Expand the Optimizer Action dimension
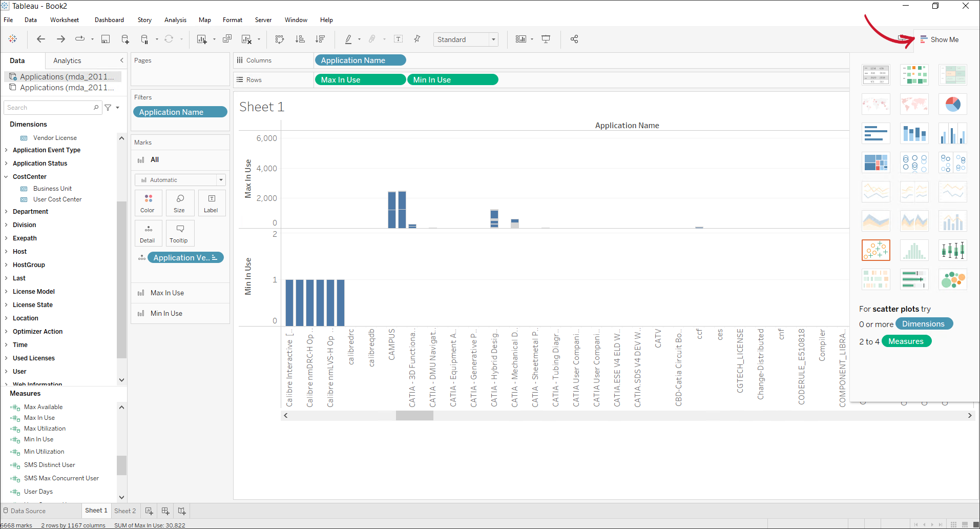 (6, 332)
